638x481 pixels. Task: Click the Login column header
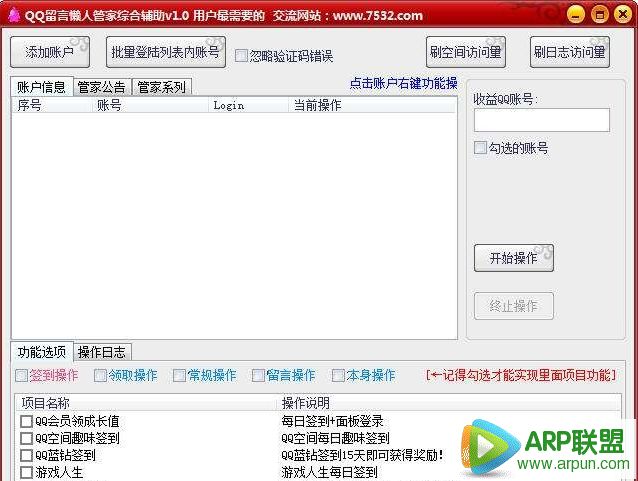[x=248, y=105]
